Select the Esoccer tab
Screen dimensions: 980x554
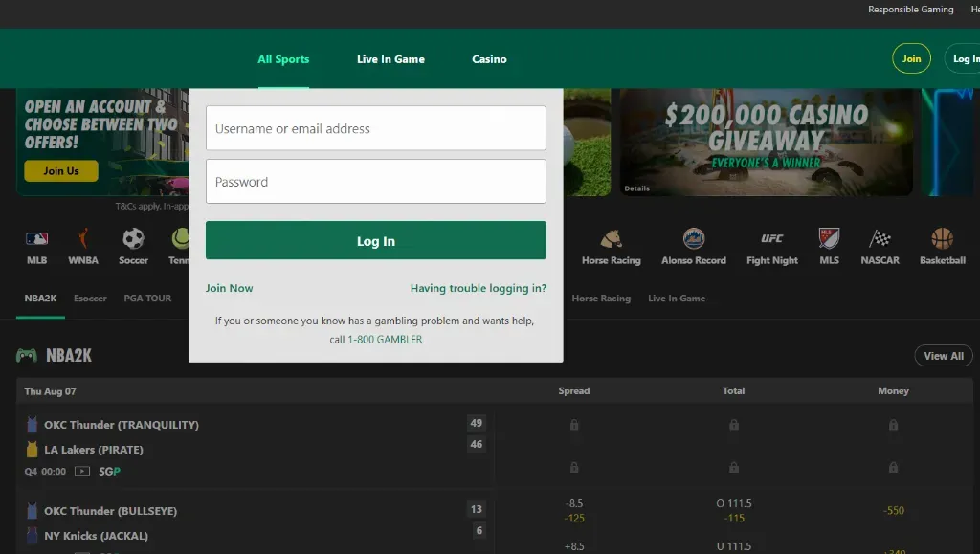point(90,299)
